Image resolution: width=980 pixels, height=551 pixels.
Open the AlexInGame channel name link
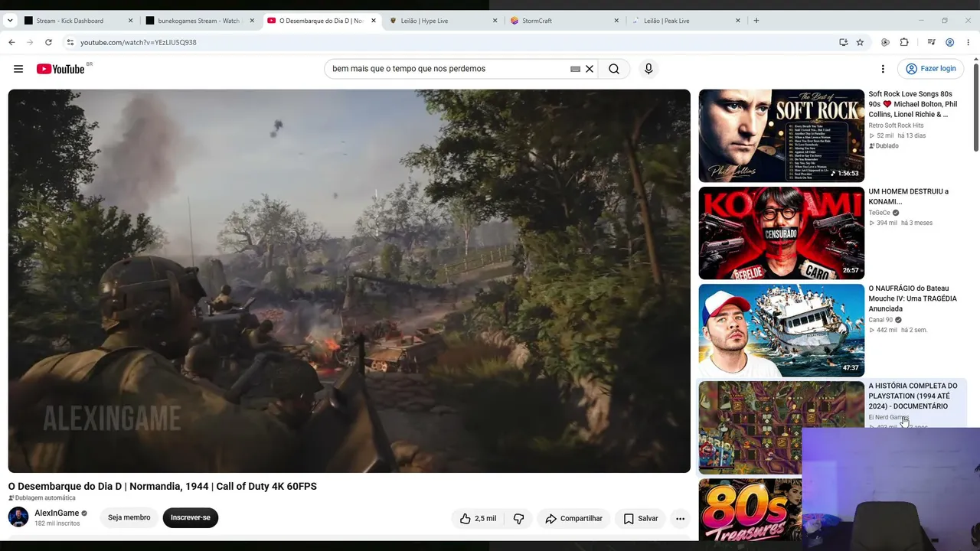click(57, 513)
